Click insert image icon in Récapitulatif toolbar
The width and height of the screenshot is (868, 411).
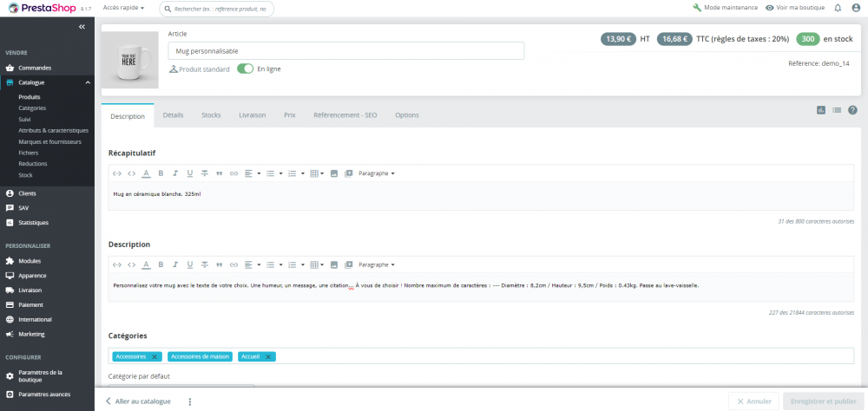(334, 173)
